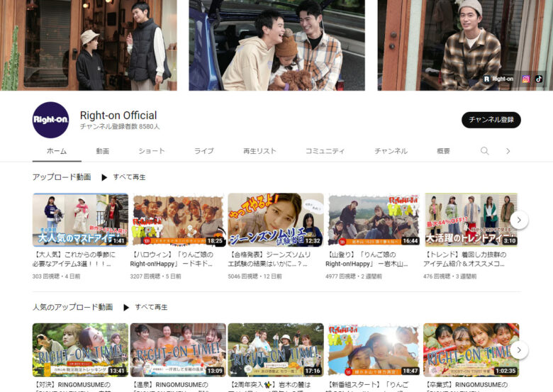The width and height of the screenshot is (553, 392).
Task: Click the Right-on Official channel name
Action: [x=118, y=116]
